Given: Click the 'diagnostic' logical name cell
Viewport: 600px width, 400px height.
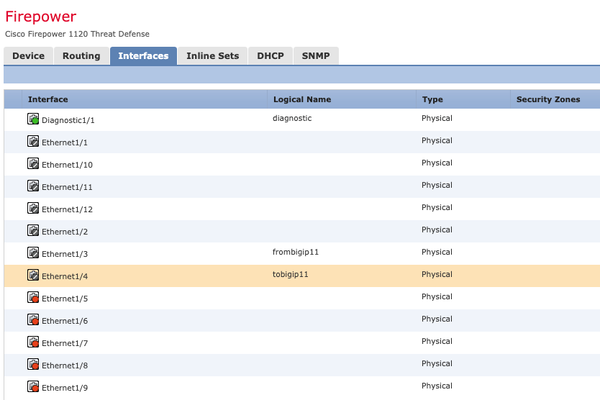Looking at the screenshot, I should pos(292,118).
